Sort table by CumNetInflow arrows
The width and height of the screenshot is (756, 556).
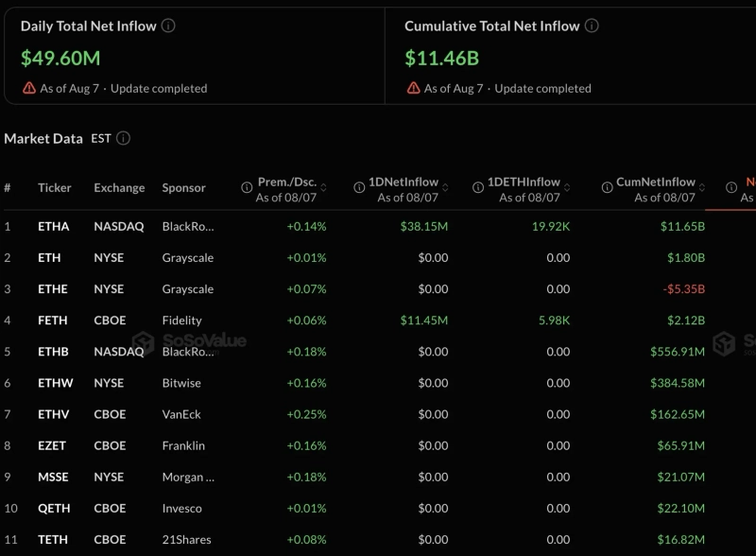702,188
